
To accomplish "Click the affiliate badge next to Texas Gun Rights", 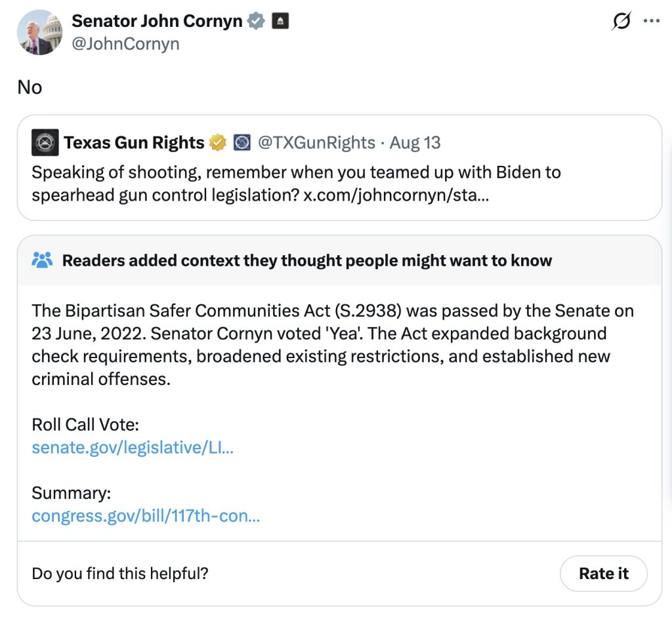I will tap(243, 142).
